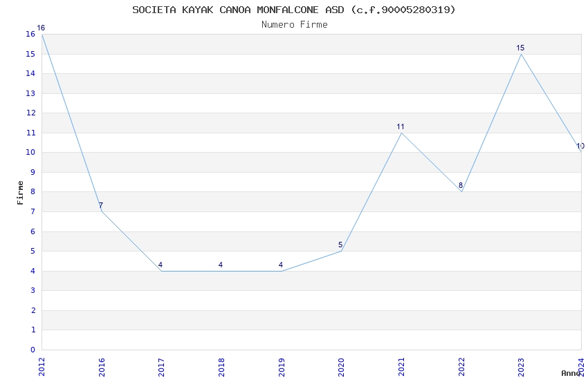Select y-axis tick label 2

coord(33,310)
